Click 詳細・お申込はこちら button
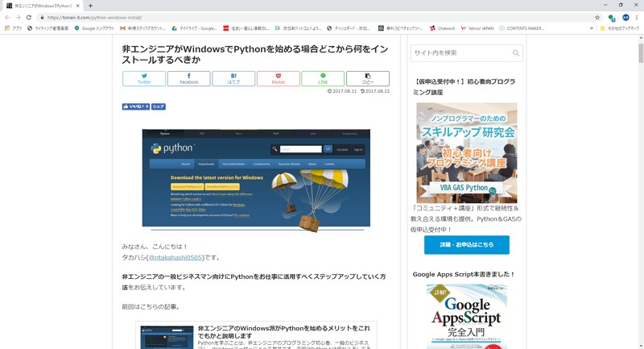 (467, 244)
